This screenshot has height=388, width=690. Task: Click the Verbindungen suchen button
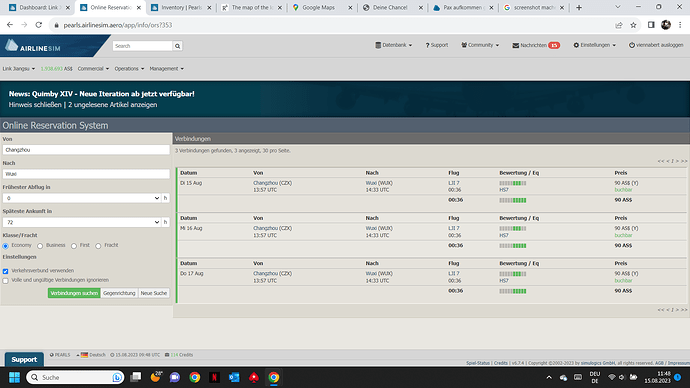(74, 293)
